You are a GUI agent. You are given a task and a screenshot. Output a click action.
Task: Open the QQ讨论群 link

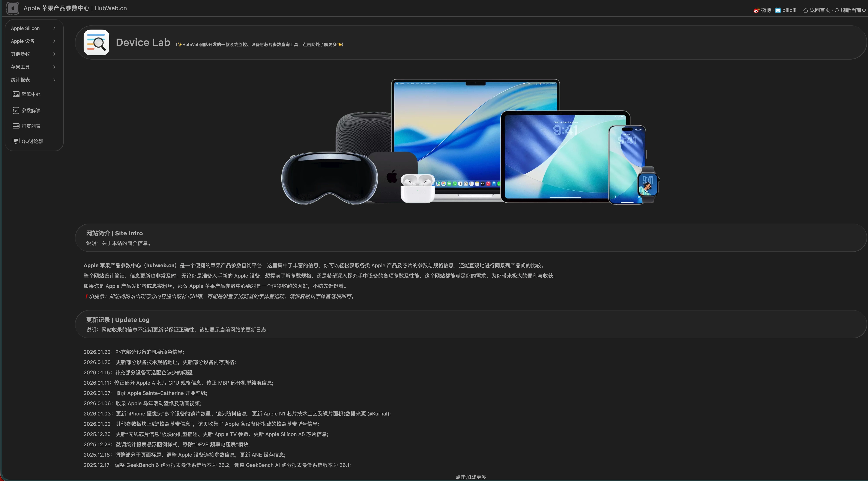click(32, 141)
